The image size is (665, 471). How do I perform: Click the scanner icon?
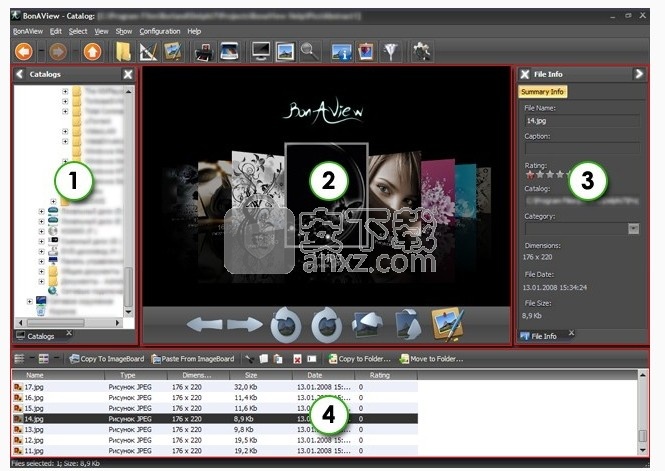tap(229, 52)
